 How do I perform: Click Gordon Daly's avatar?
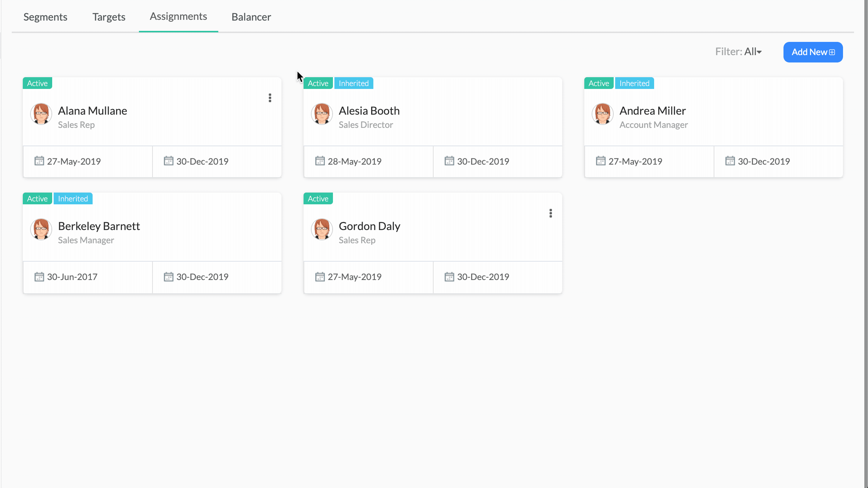tap(322, 229)
